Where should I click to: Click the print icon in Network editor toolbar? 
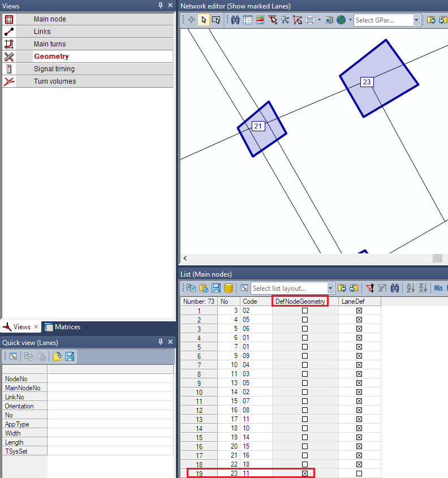pos(310,20)
